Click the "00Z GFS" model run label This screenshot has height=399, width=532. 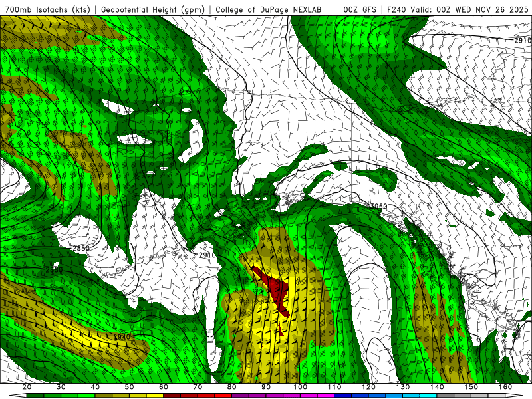(360, 10)
